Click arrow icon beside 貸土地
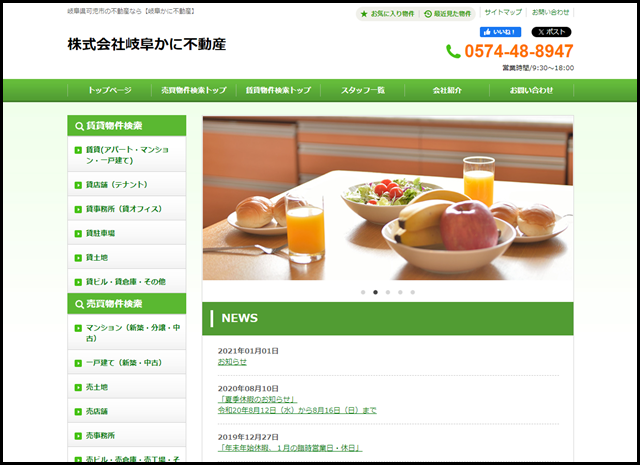Viewport: 640px width, 465px height. 78,258
